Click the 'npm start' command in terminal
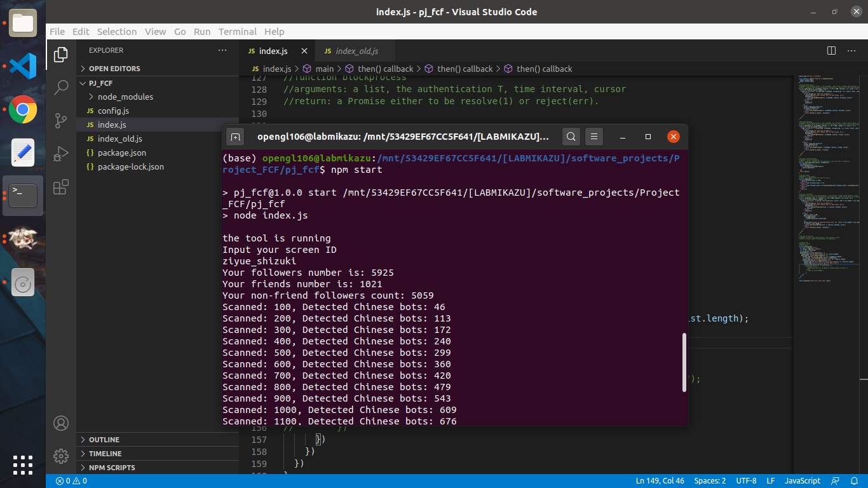 (356, 170)
